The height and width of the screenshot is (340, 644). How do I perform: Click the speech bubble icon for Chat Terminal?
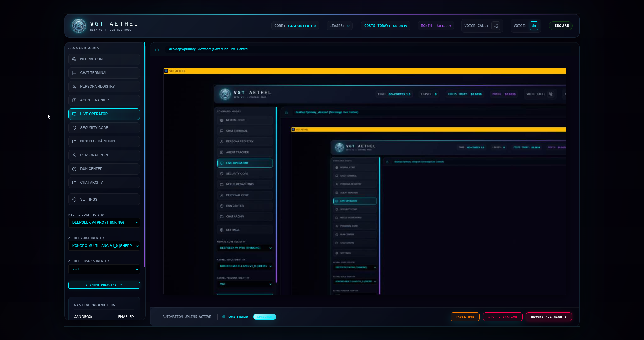tap(74, 73)
